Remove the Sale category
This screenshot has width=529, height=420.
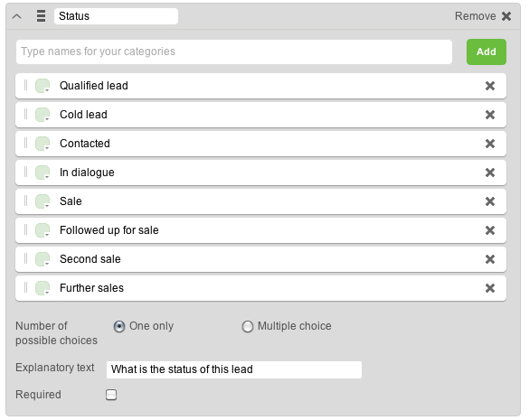pyautogui.click(x=490, y=201)
